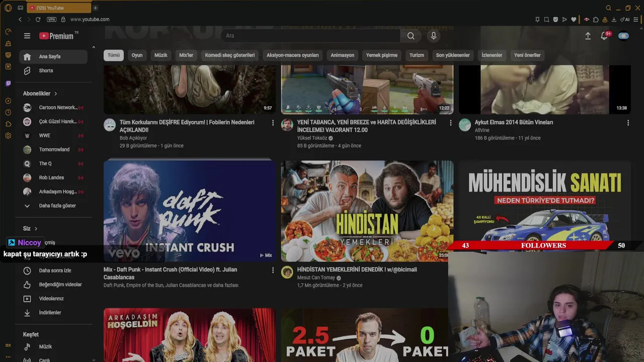
Task: Select the 'Müzik' filter chip
Action: tap(160, 55)
